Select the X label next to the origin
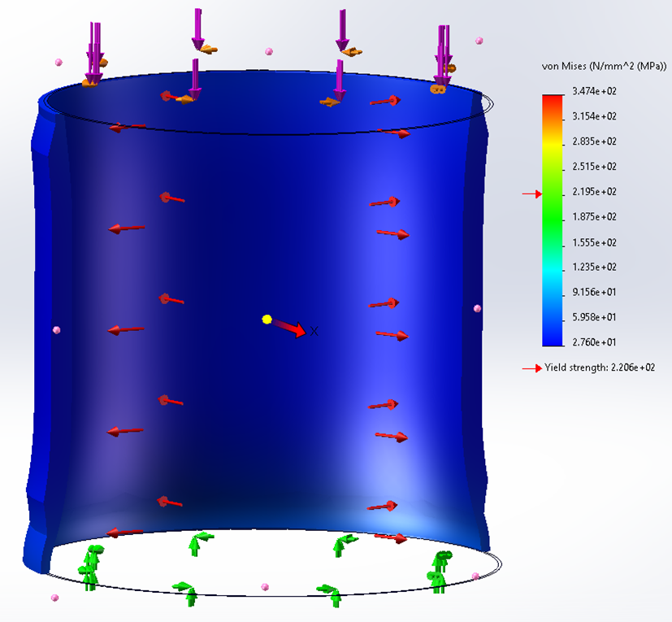The height and width of the screenshot is (622, 672). pyautogui.click(x=313, y=330)
